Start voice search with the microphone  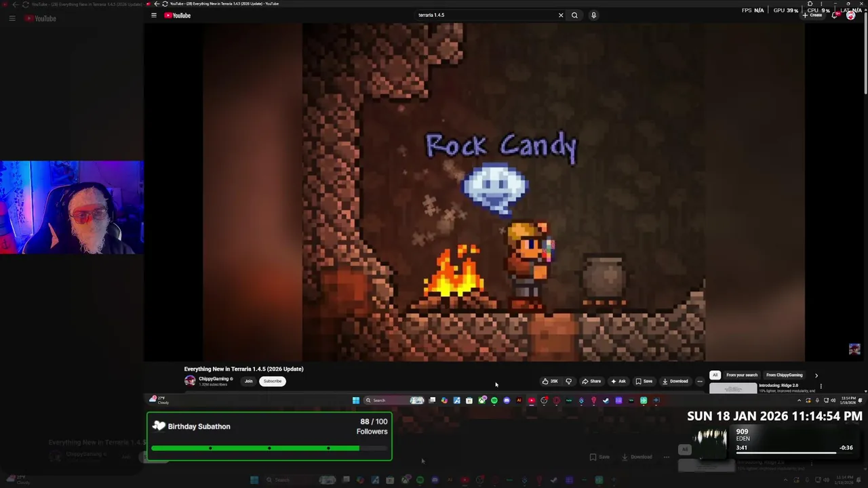[593, 15]
